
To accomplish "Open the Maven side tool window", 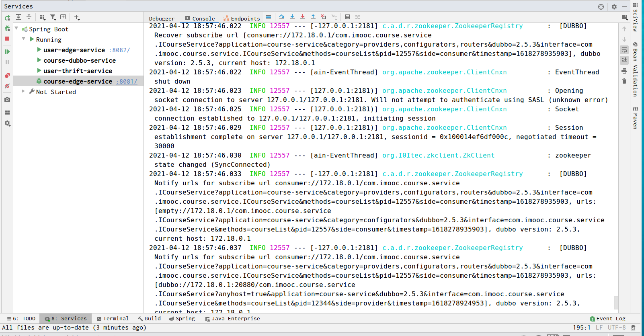I will (x=635, y=118).
